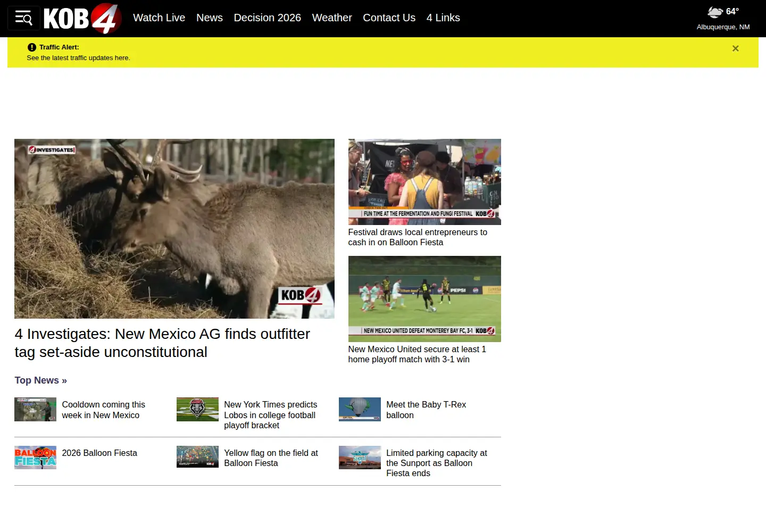Open Balloon Fiesta logo thumbnail
The height and width of the screenshot is (532, 766).
click(35, 458)
